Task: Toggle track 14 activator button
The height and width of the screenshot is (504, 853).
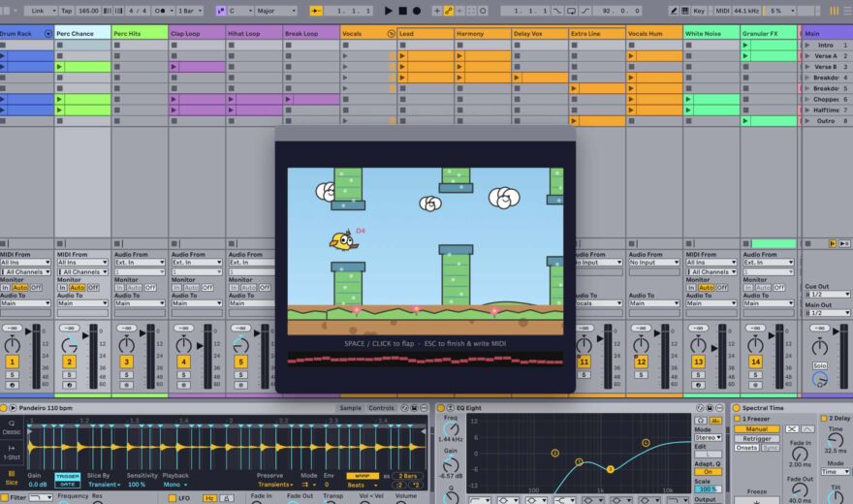Action: click(755, 362)
